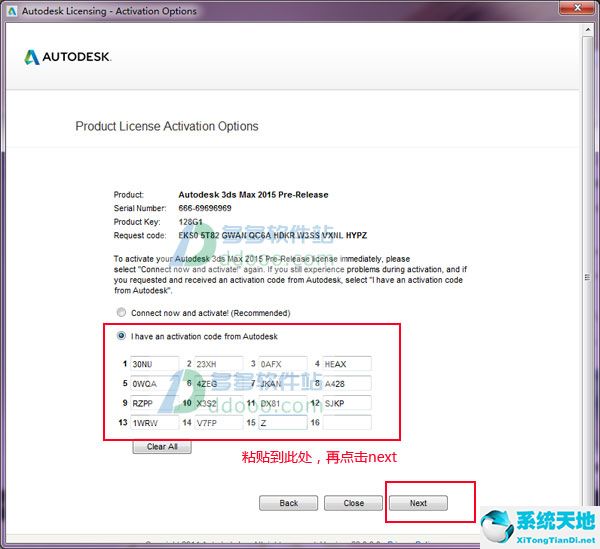Click the Autodesk logo in header
600x549 pixels.
click(67, 57)
